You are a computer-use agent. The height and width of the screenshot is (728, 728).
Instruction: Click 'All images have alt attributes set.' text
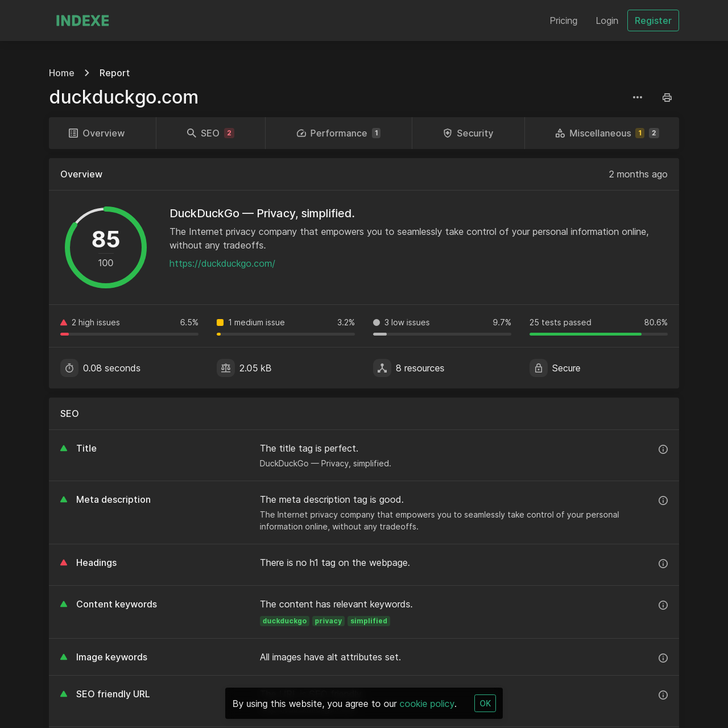pos(330,657)
